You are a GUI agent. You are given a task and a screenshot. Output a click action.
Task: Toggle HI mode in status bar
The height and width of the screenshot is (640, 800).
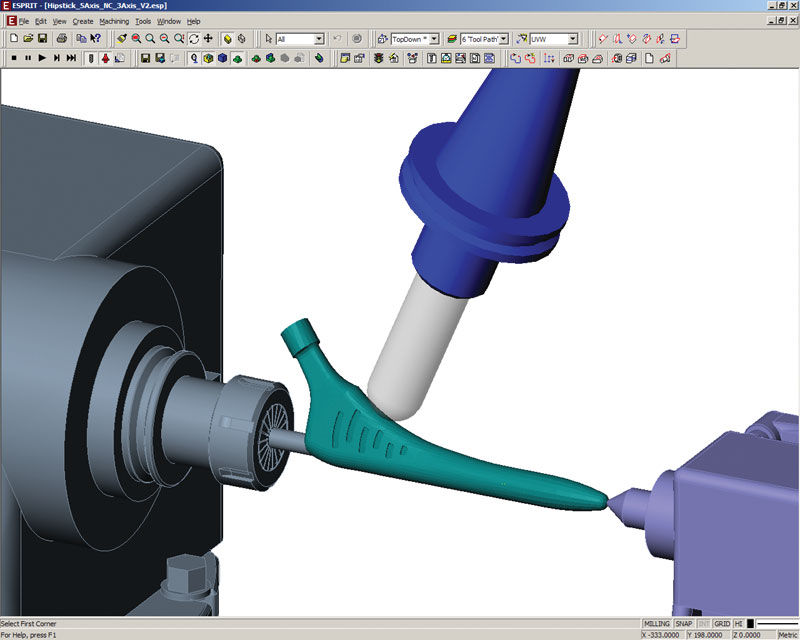(x=739, y=623)
